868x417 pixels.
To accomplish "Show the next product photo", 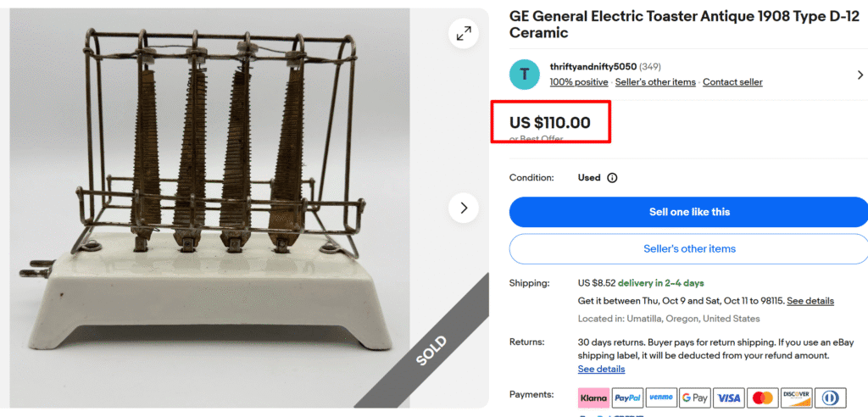I will pos(464,208).
